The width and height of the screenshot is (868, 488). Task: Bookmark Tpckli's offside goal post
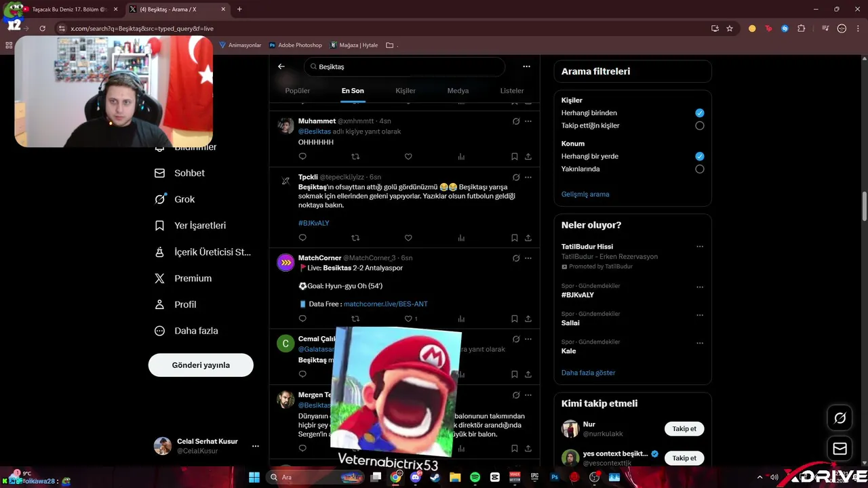point(515,238)
